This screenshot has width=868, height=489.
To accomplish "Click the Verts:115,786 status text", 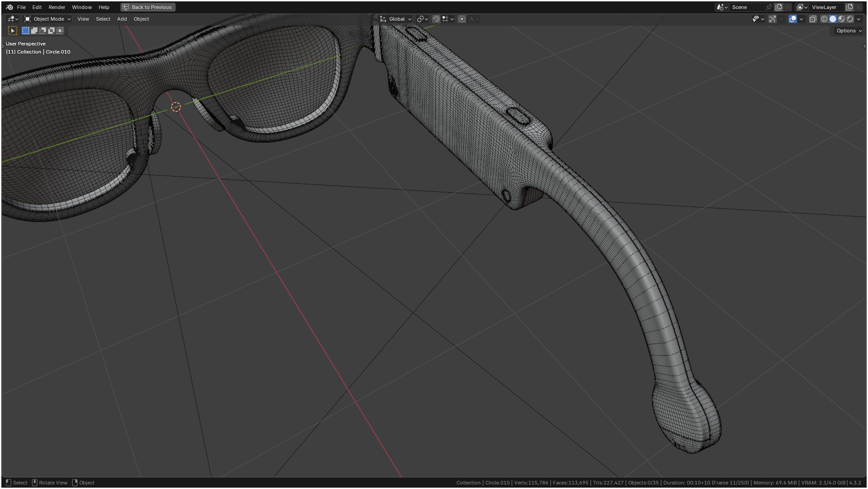I will click(531, 483).
